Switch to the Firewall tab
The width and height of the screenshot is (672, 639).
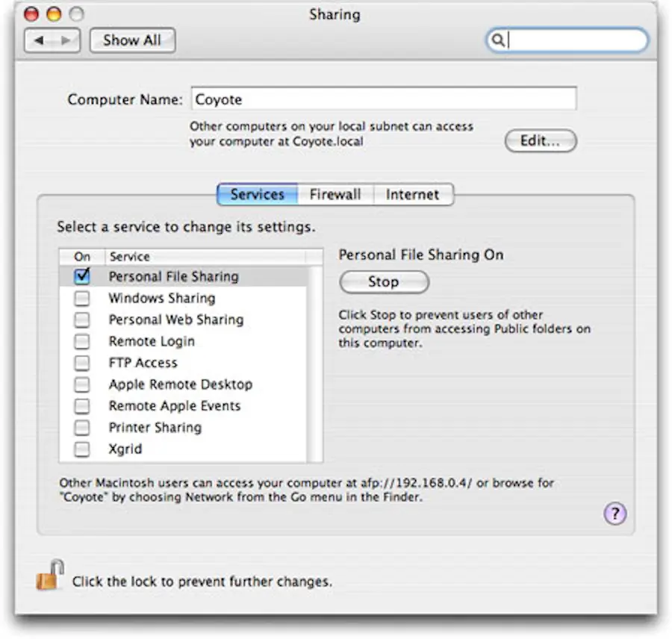pos(335,194)
